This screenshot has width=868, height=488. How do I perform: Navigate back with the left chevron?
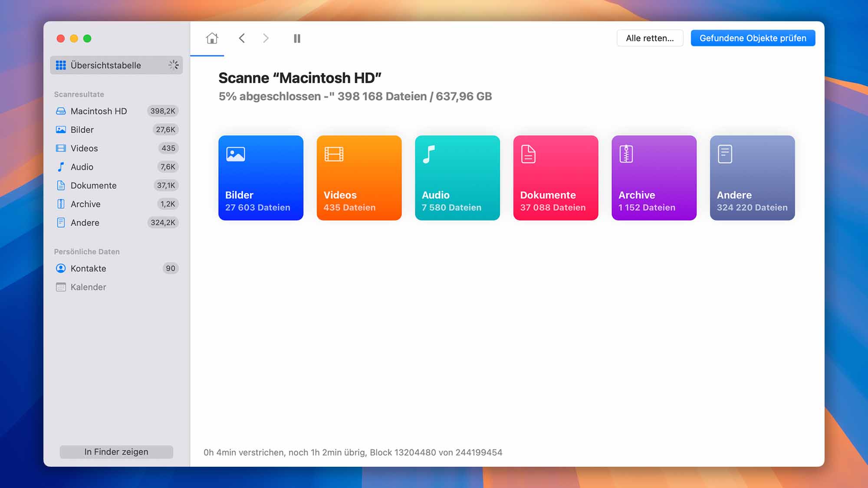coord(242,38)
